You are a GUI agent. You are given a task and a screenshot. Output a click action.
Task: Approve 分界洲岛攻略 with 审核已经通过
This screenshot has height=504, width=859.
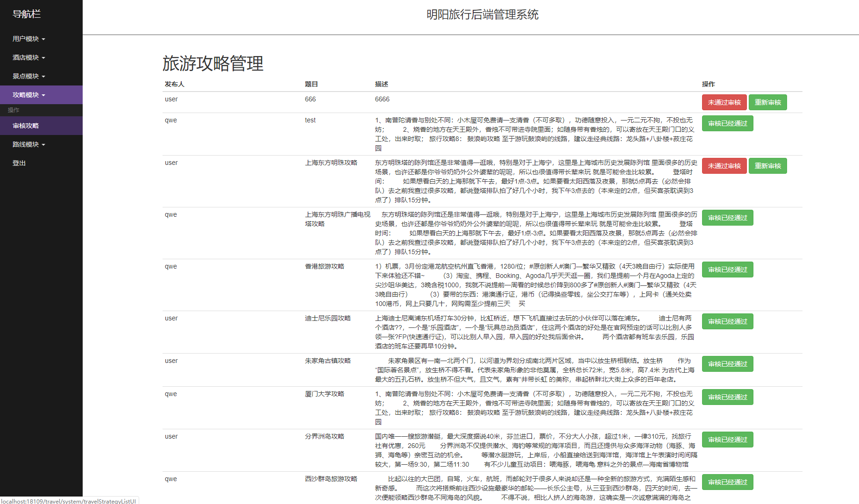point(727,439)
